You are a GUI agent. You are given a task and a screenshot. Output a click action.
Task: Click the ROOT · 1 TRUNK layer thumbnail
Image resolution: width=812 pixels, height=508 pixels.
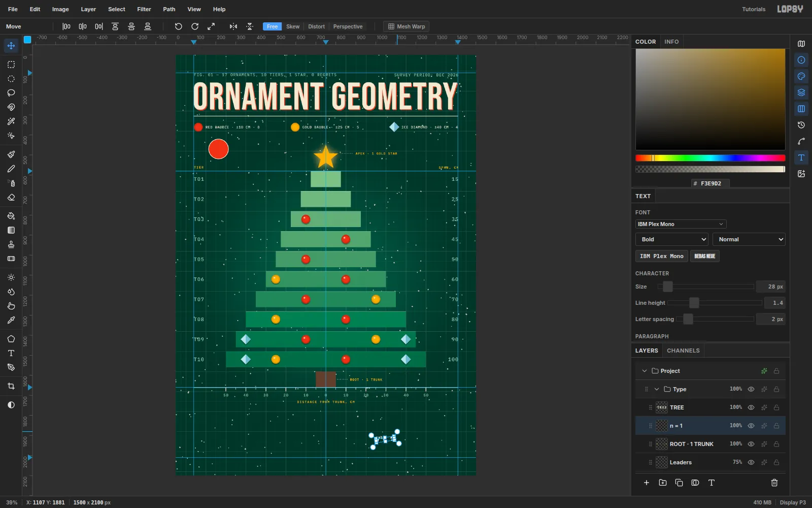[662, 444]
